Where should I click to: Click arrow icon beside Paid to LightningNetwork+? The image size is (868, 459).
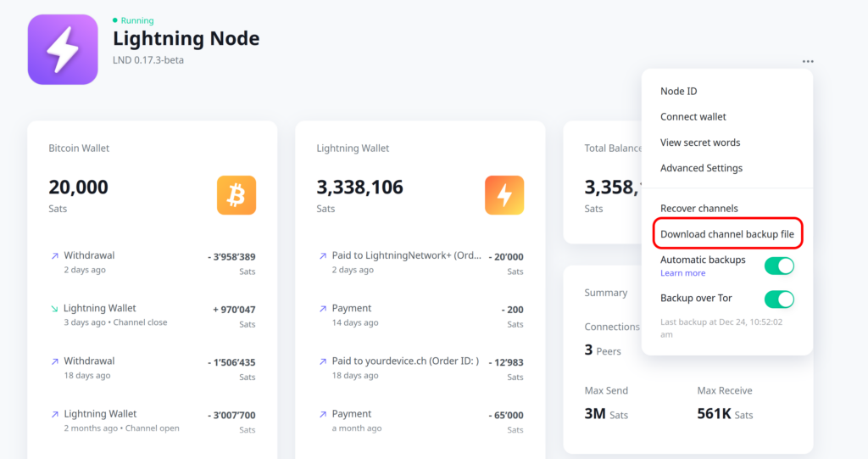[x=323, y=256]
